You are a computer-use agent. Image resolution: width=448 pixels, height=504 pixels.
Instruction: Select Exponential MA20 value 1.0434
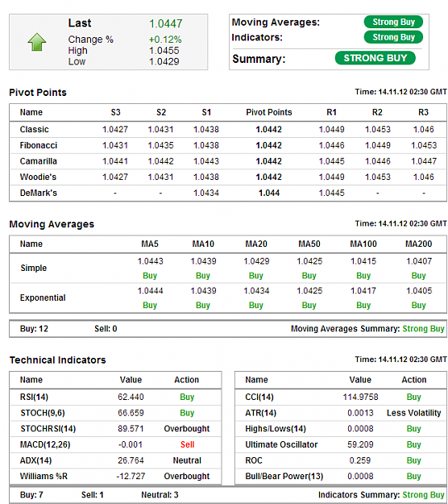coord(256,290)
